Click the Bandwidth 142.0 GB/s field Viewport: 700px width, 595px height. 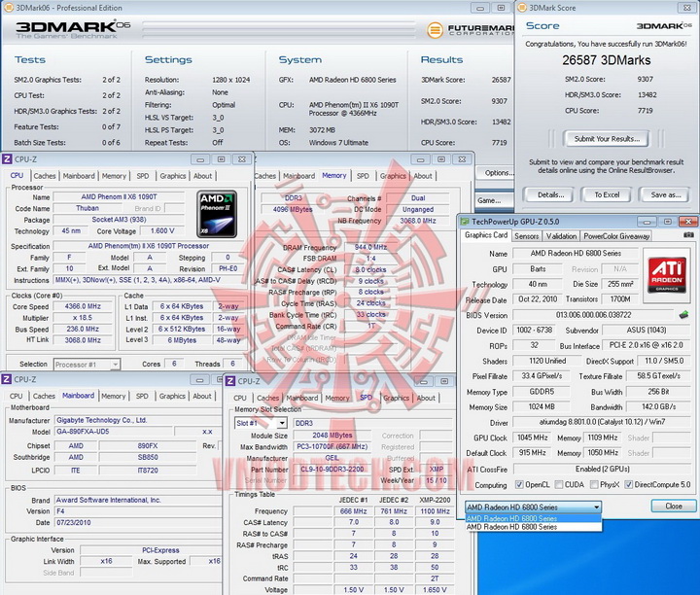coord(658,406)
